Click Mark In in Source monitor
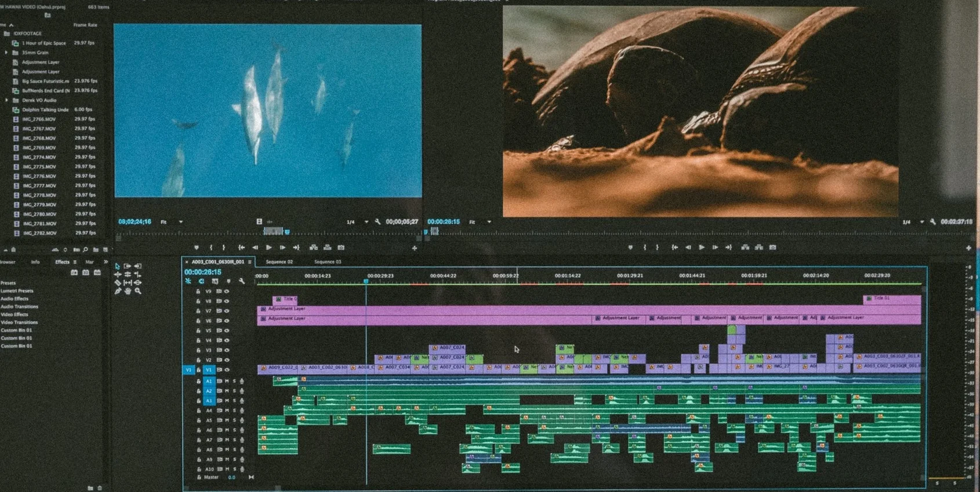This screenshot has height=492, width=980. (211, 247)
